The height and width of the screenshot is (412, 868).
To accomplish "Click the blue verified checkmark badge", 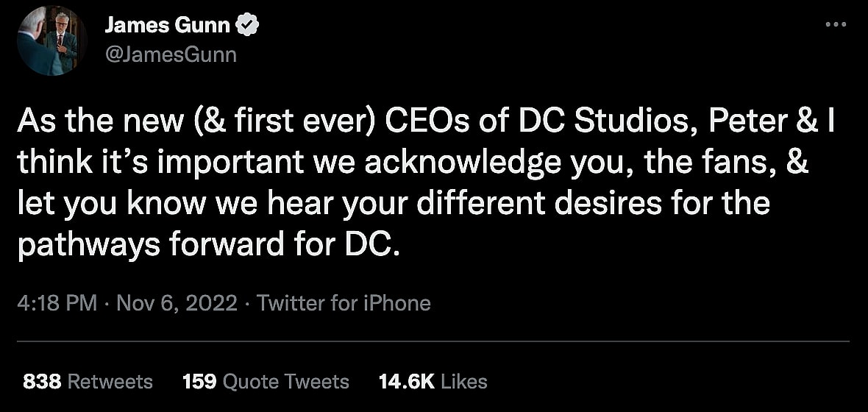I will click(x=249, y=26).
